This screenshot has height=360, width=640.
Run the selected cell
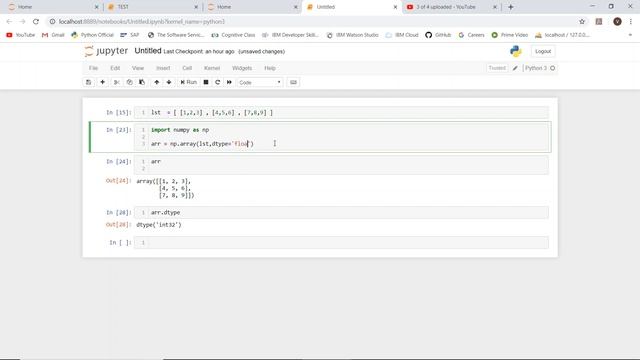click(x=189, y=82)
